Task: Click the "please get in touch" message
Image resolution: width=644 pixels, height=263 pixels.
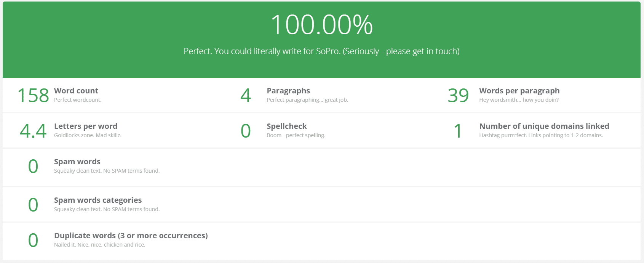Action: [321, 51]
